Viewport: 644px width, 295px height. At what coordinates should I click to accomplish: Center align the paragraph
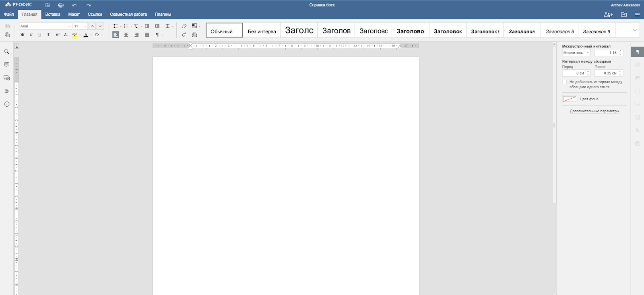tap(126, 35)
